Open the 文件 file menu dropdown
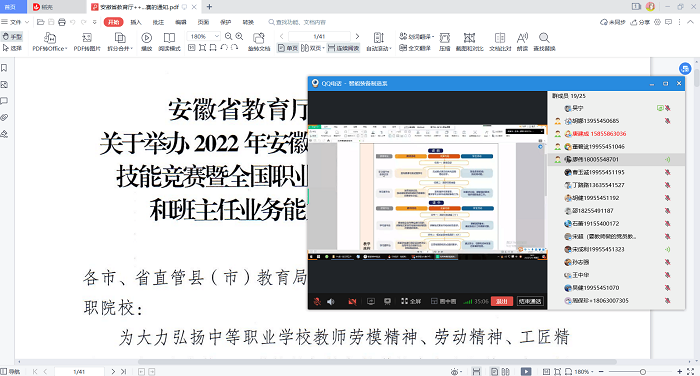 16,22
